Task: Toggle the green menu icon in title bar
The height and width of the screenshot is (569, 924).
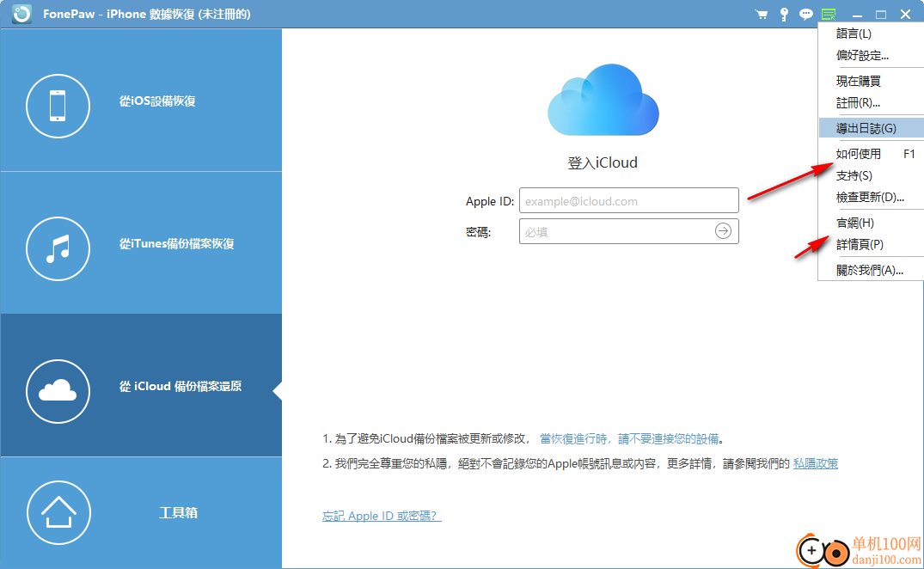Action: click(x=829, y=14)
